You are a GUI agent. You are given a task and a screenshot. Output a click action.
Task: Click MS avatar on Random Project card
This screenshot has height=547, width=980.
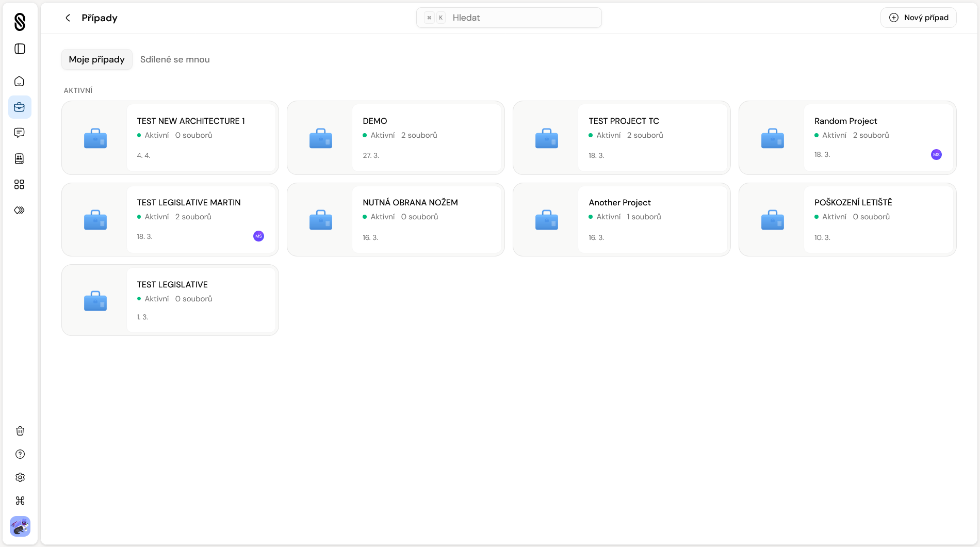tap(936, 155)
